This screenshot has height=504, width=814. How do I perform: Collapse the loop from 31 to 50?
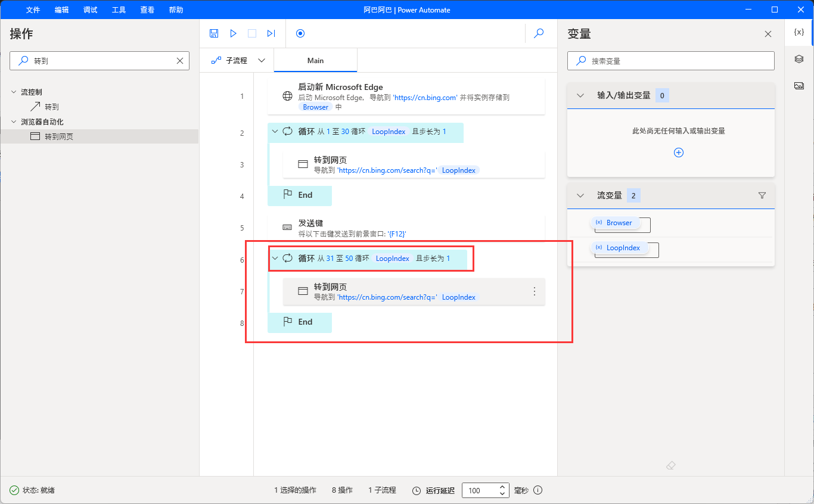[275, 258]
